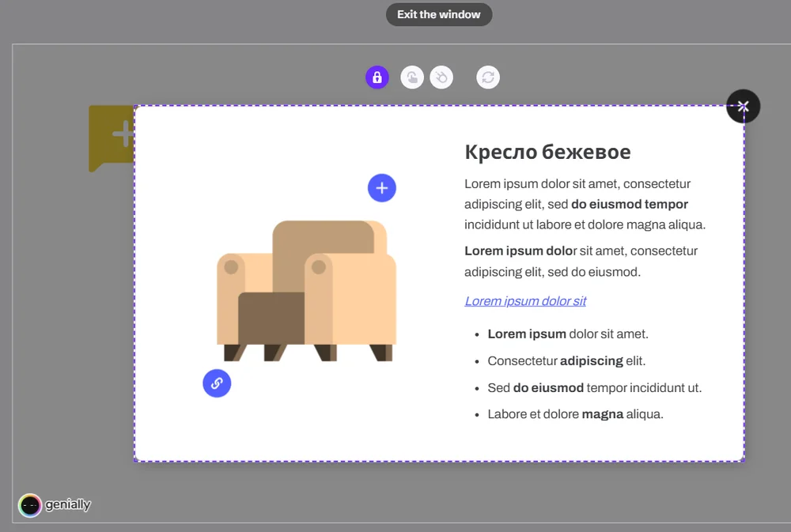Select the cursor click interaction icon
This screenshot has width=791, height=532.
click(x=441, y=77)
